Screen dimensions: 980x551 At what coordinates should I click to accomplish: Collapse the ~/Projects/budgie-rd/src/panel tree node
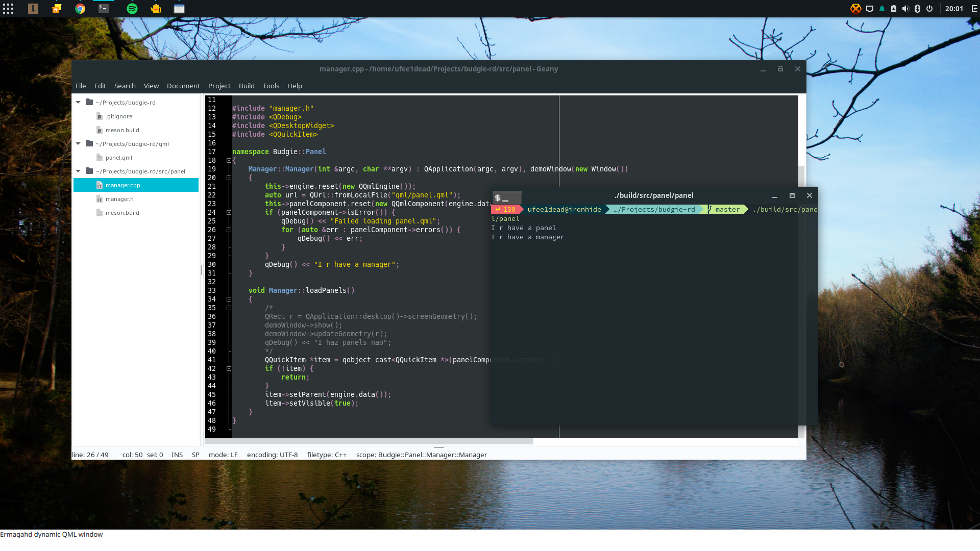(x=78, y=171)
